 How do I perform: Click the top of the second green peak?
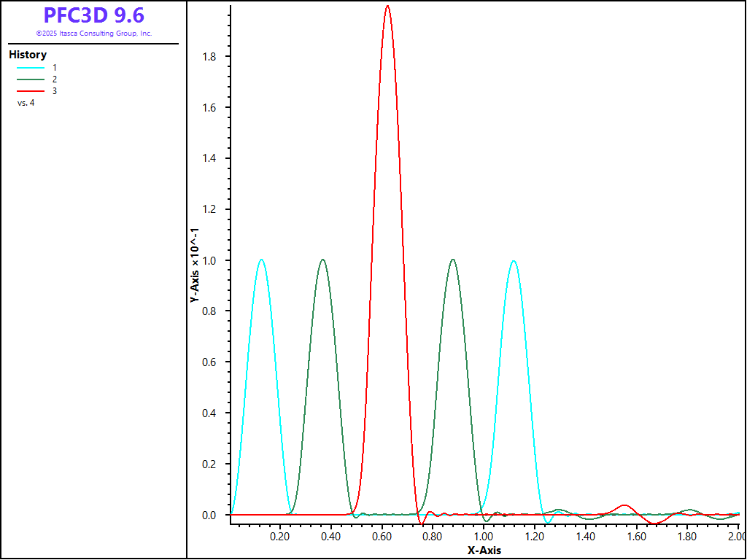point(453,260)
